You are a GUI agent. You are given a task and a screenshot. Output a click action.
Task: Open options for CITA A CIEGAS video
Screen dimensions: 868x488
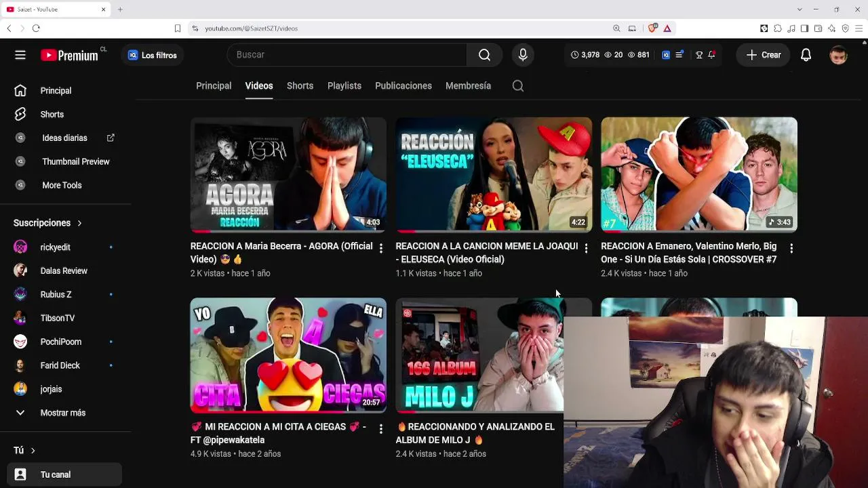[x=380, y=429]
